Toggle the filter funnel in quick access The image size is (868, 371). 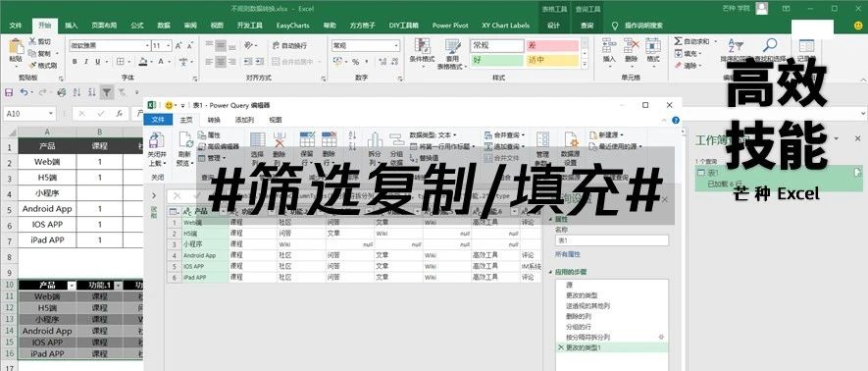(x=106, y=92)
